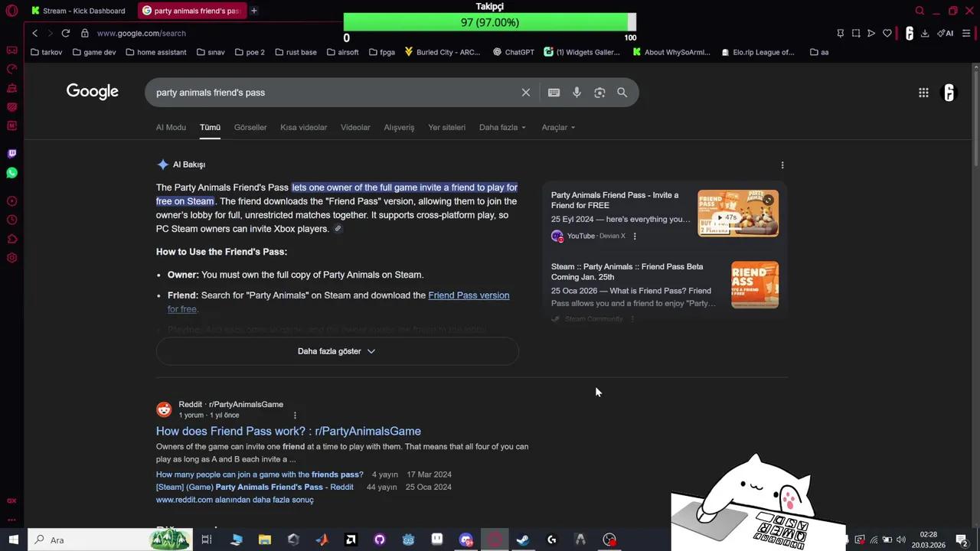This screenshot has width=980, height=551.
Task: Open the rust base bookmarks folder
Action: [296, 52]
